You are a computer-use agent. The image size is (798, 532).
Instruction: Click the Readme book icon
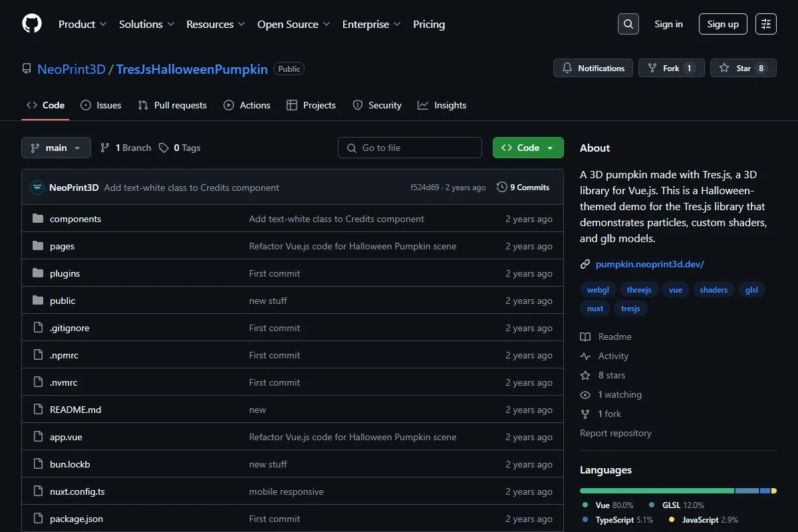[x=585, y=336]
